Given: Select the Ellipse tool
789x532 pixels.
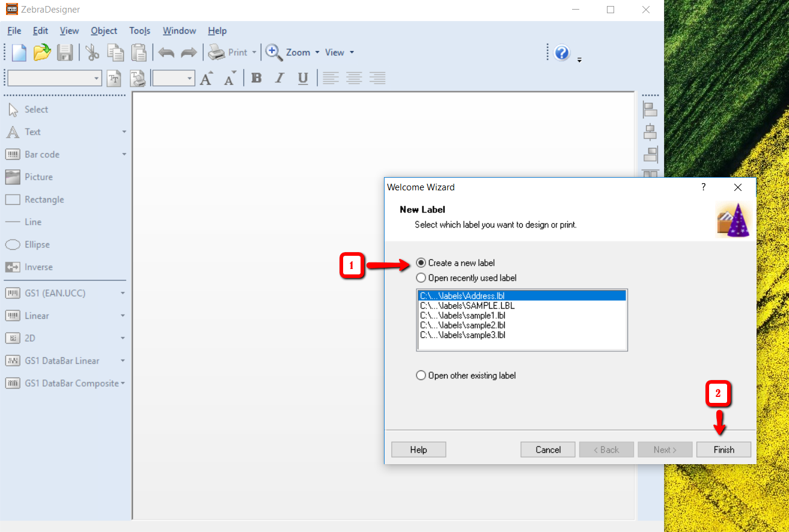Looking at the screenshot, I should click(28, 244).
